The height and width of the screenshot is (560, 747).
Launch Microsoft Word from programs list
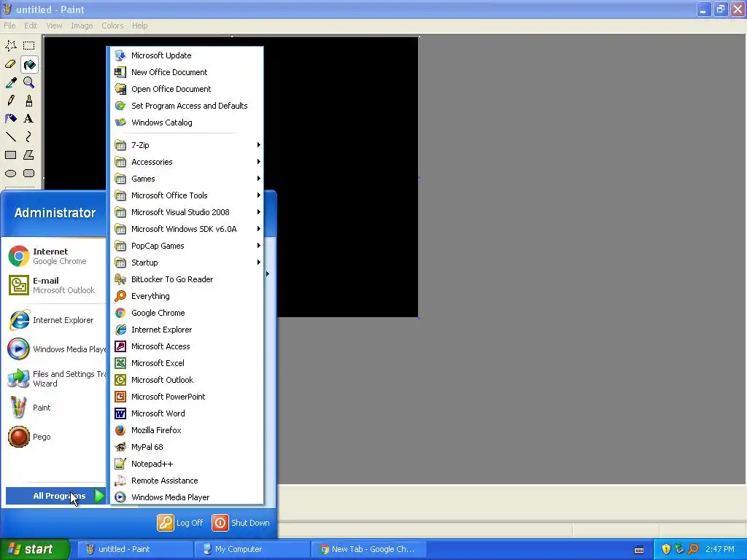coord(187,413)
